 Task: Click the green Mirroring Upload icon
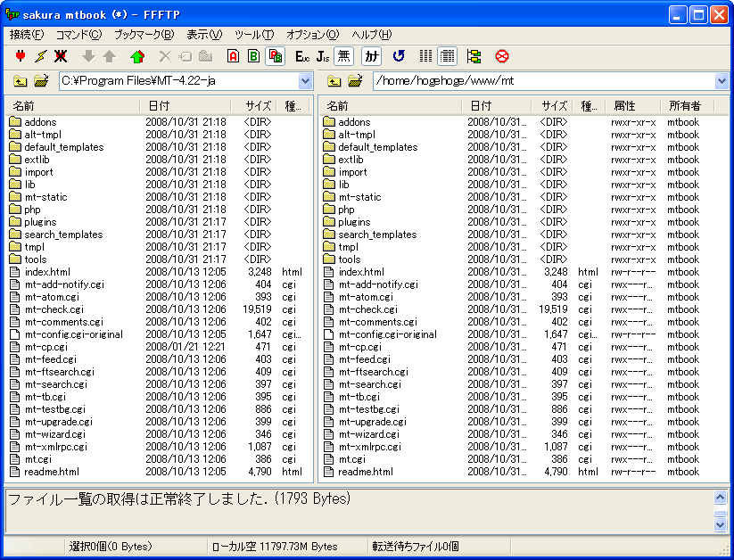[137, 56]
